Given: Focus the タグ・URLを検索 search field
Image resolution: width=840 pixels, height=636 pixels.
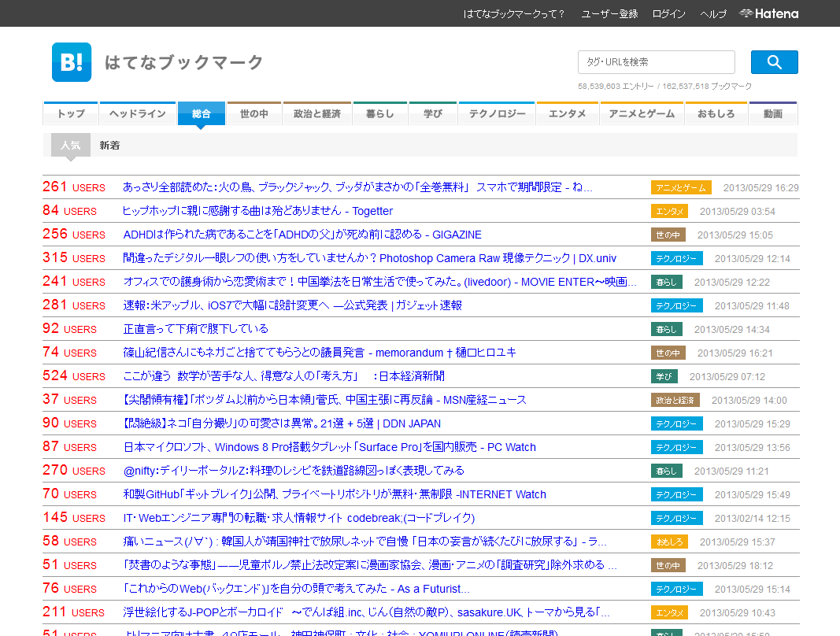Looking at the screenshot, I should tap(657, 62).
